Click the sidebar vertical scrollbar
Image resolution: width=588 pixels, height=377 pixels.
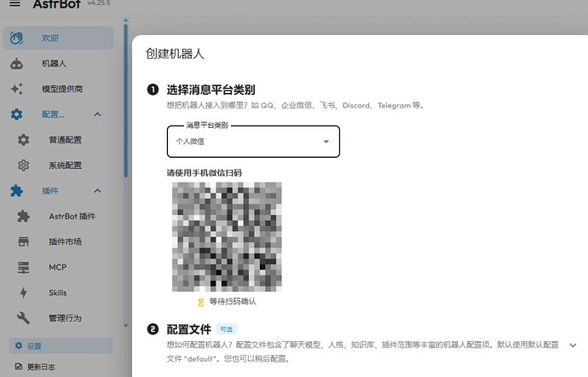[x=125, y=101]
